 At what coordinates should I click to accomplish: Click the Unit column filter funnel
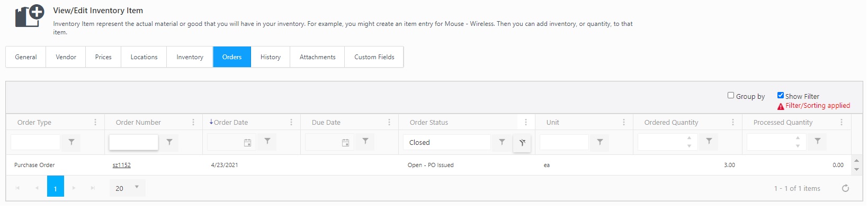(600, 142)
